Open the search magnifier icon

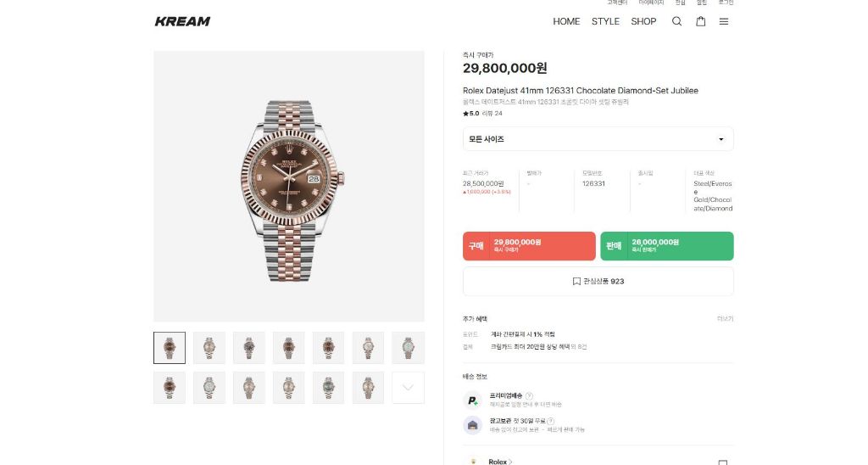(x=676, y=21)
